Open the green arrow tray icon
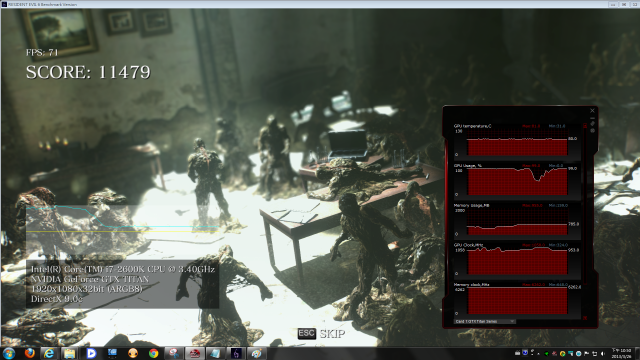 547,353
